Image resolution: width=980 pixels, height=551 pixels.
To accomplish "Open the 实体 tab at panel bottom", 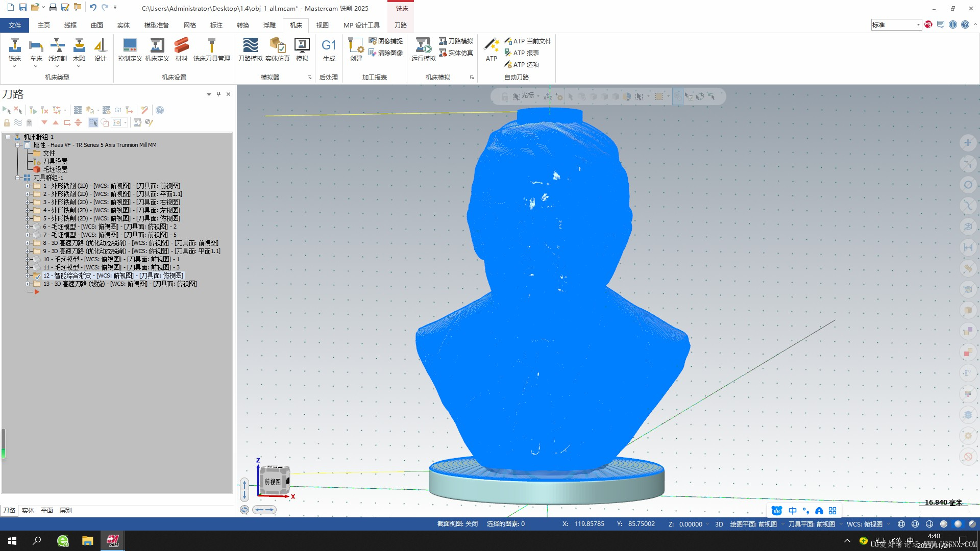I will [28, 510].
